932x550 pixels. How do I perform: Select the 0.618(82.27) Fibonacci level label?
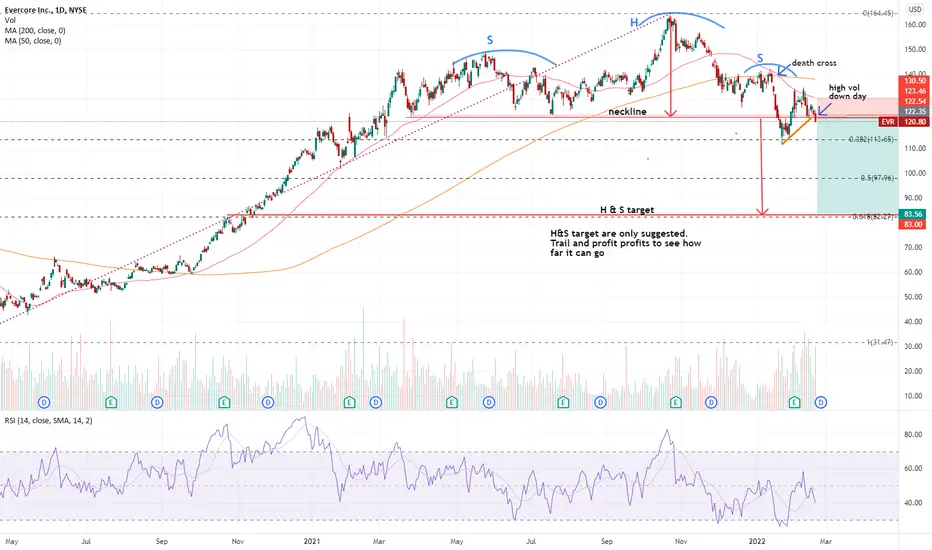pyautogui.click(x=874, y=217)
